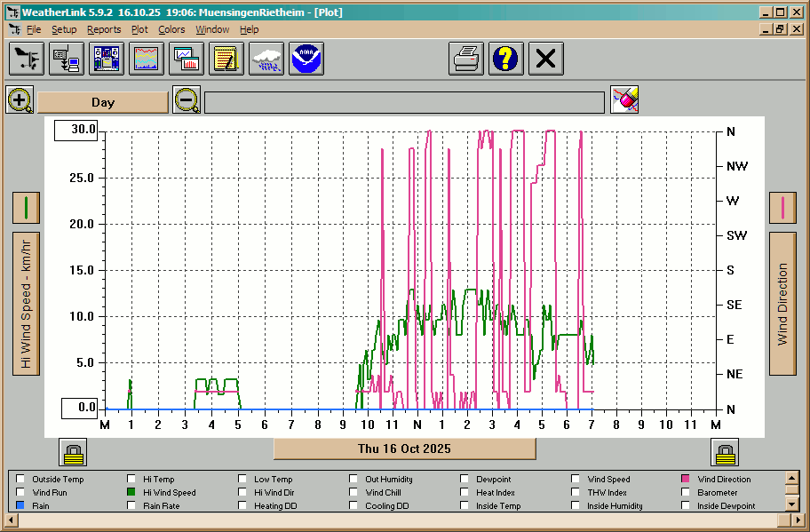
Task: Open the Wind Direction axis selector
Action: click(x=782, y=305)
